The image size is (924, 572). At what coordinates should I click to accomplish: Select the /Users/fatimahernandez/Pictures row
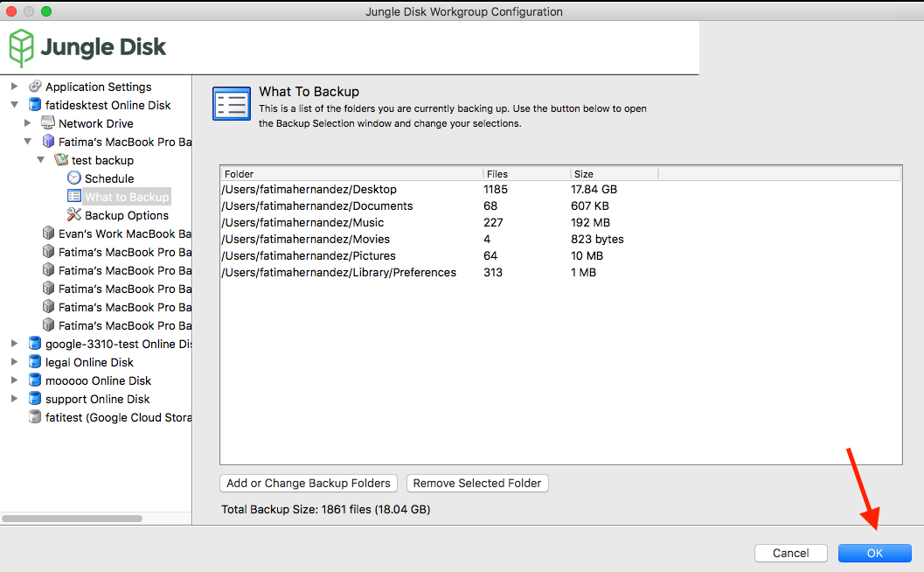coord(560,255)
